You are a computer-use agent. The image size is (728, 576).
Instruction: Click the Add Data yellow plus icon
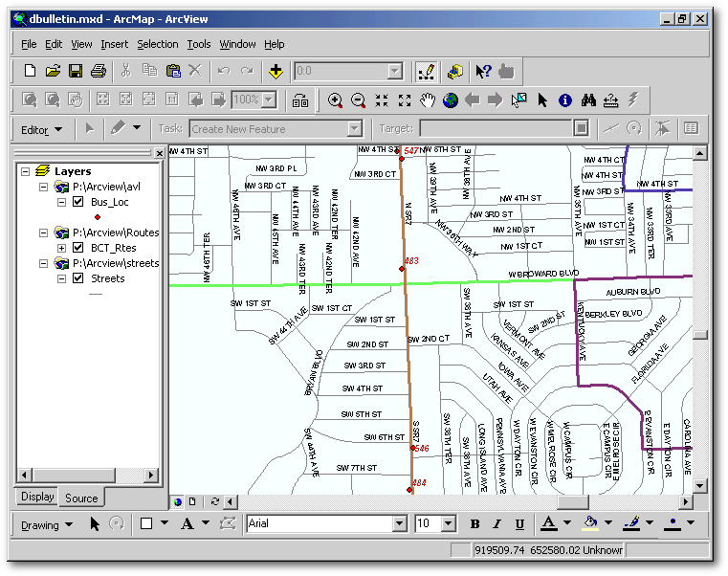pos(276,72)
